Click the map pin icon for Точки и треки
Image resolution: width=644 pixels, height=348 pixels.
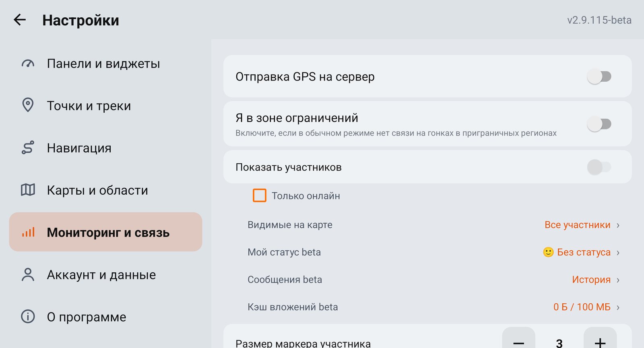(28, 105)
